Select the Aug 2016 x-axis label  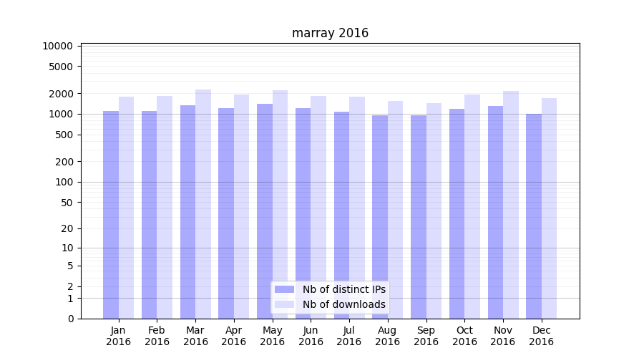tap(388, 336)
